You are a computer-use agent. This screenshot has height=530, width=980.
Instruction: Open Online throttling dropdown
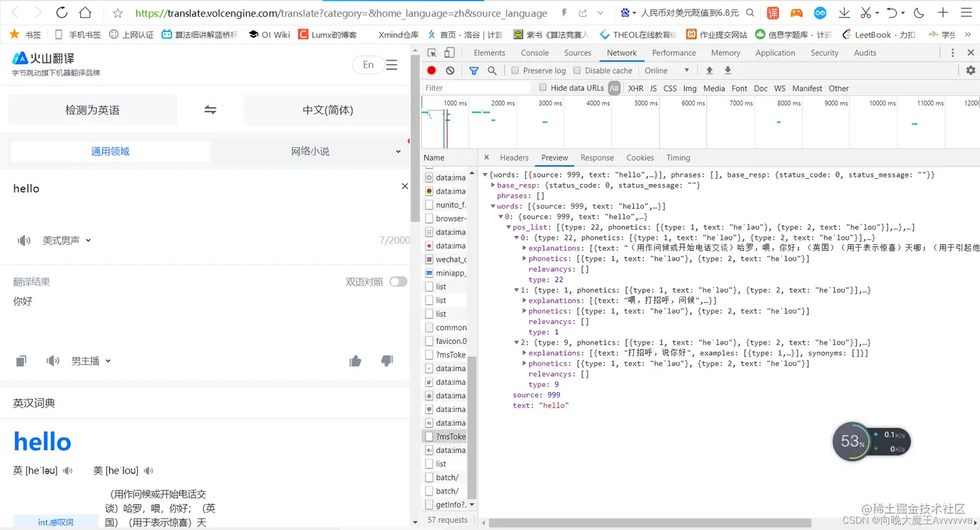click(x=667, y=70)
